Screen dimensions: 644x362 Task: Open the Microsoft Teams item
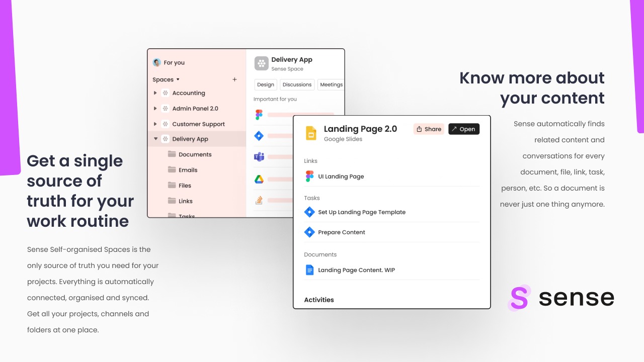point(259,157)
